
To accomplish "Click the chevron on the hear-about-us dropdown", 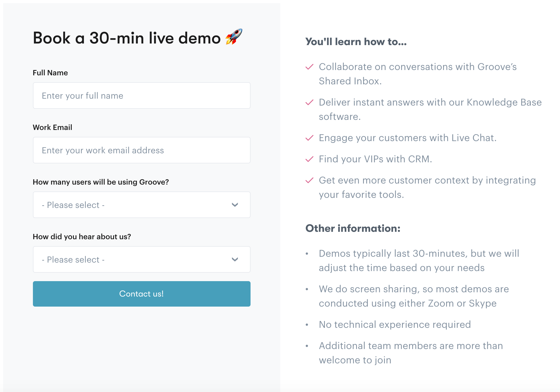I will point(235,259).
